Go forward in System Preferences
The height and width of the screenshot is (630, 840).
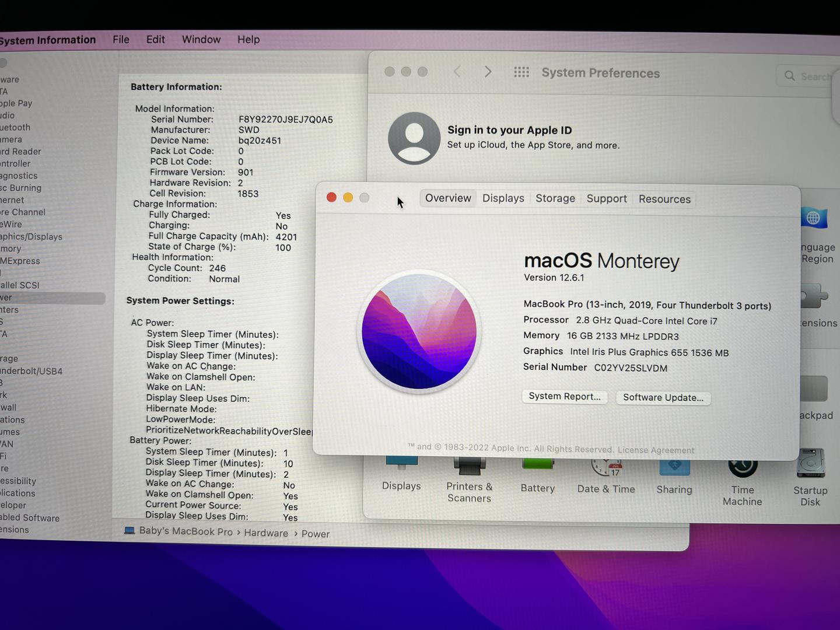tap(488, 72)
